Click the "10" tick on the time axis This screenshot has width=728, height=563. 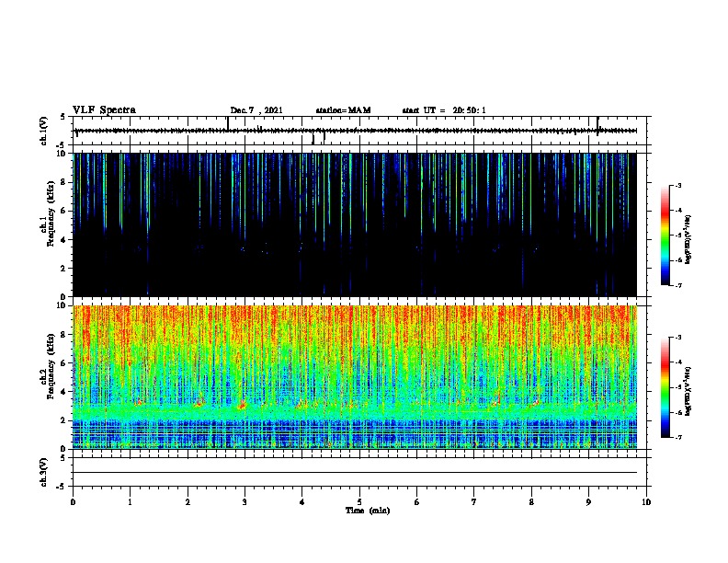(x=646, y=502)
